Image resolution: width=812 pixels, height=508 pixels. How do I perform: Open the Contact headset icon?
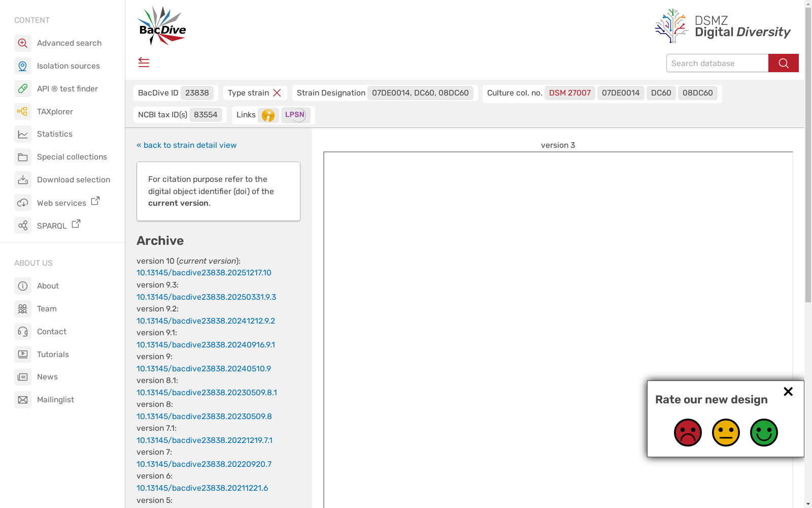(23, 332)
